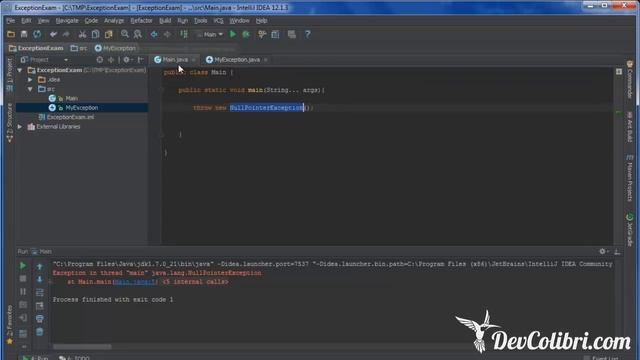This screenshot has width=640, height=360.
Task: Click the Save All toolbar icon
Action: 24,34
